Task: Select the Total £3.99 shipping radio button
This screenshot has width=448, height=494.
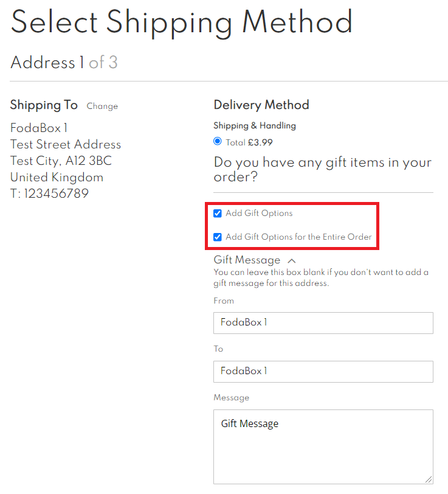Action: point(218,141)
